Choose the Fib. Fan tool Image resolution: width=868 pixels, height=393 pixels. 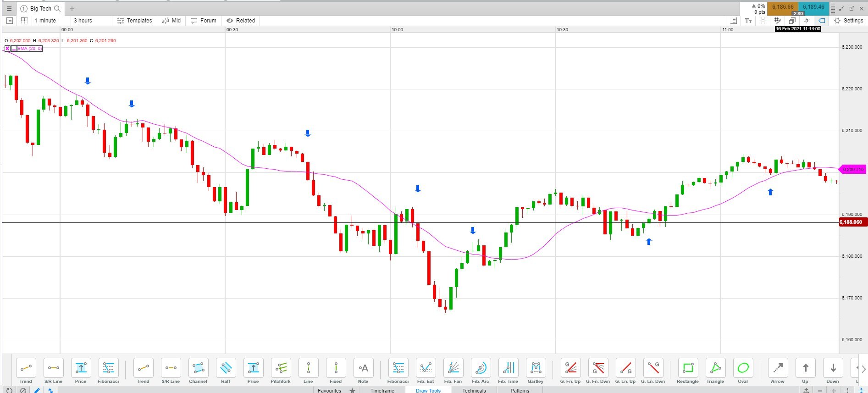point(453,371)
